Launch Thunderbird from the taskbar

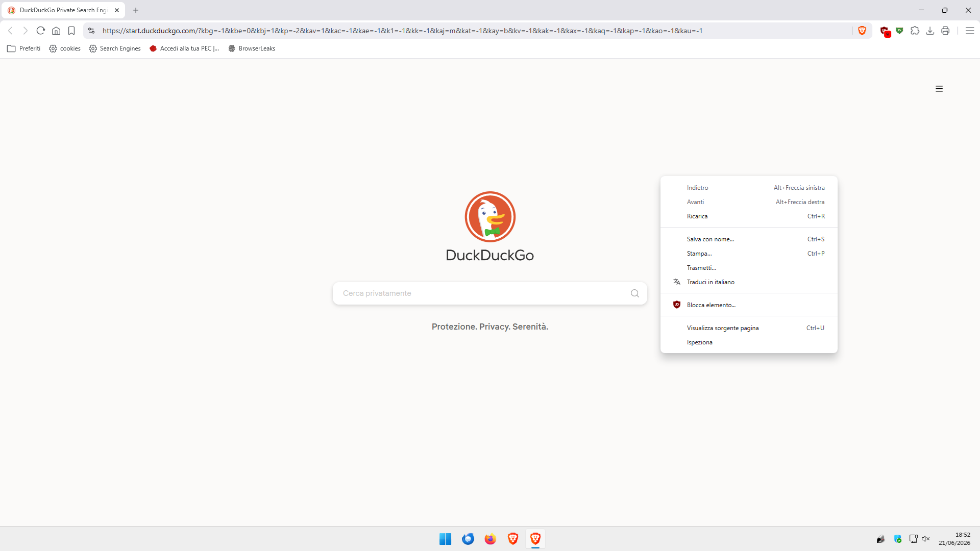468,539
